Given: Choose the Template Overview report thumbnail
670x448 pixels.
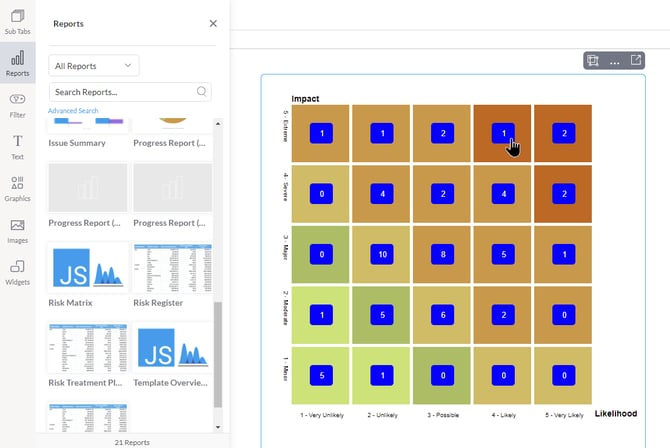Looking at the screenshot, I should (x=172, y=347).
